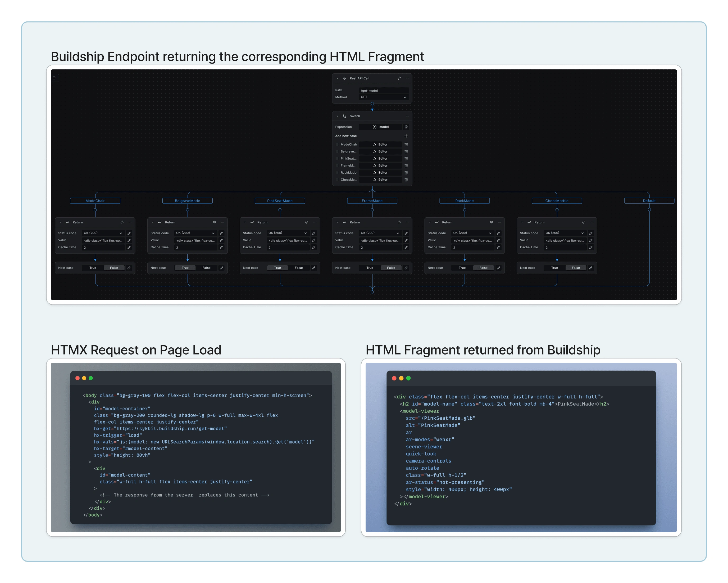The width and height of the screenshot is (728, 583).
Task: Open the Editor for the Belgrave case
Action: pos(380,151)
